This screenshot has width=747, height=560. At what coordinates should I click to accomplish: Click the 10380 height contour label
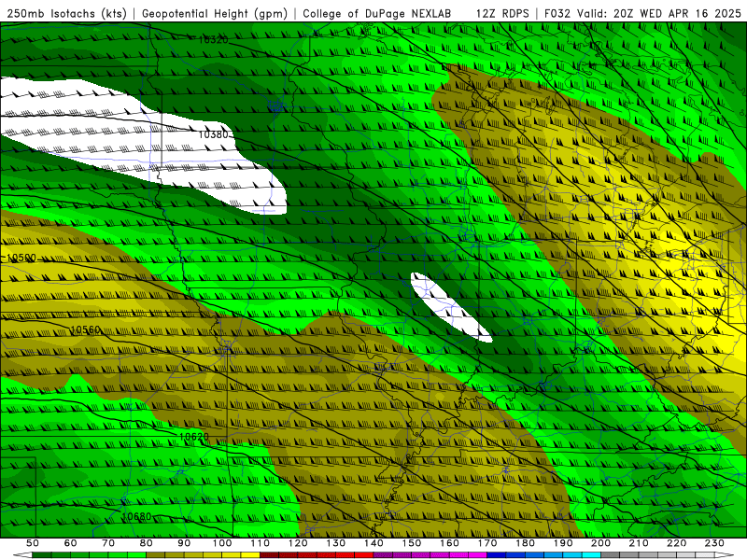tap(214, 134)
